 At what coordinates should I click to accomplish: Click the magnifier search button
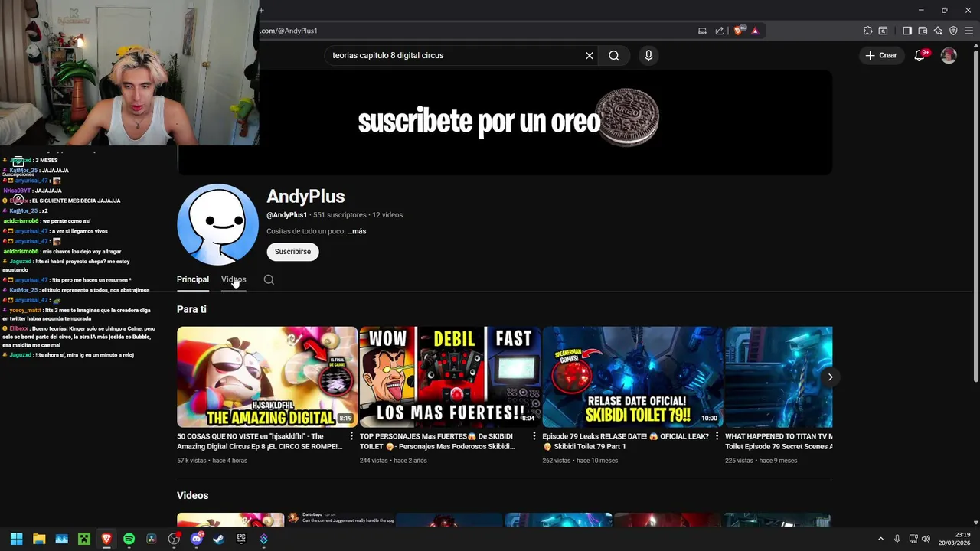click(x=614, y=56)
